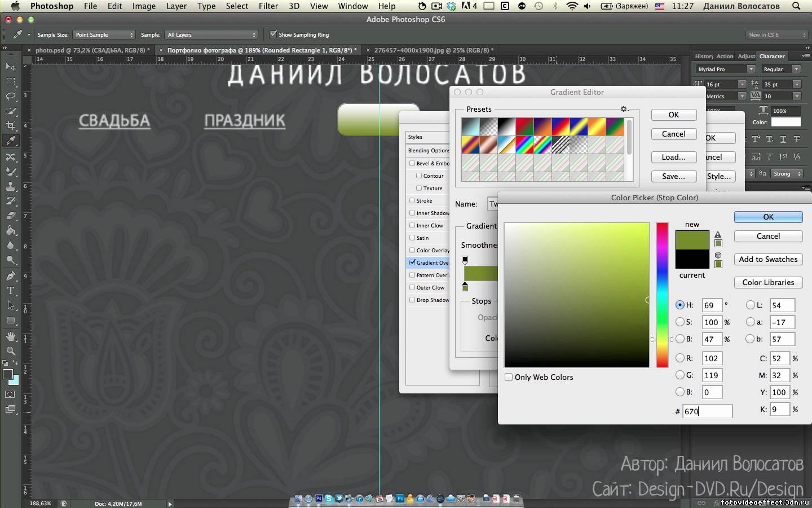
Task: Switch to the photo.psd document tab
Action: [90, 50]
